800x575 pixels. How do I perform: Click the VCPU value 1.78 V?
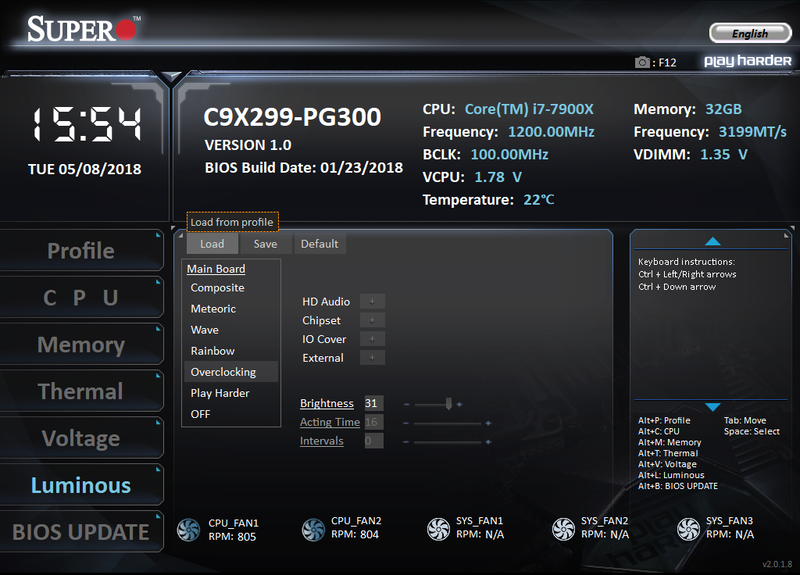click(x=498, y=177)
